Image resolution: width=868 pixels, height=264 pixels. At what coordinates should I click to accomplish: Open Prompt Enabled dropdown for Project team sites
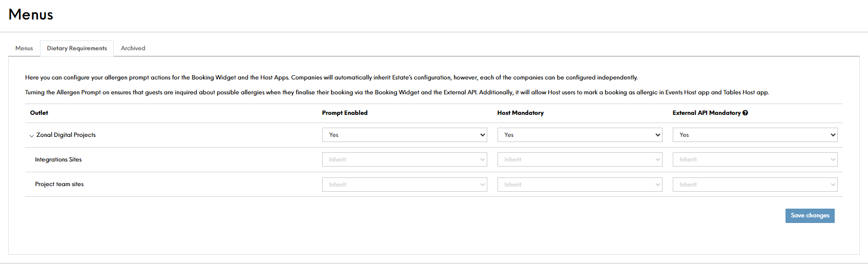(404, 185)
